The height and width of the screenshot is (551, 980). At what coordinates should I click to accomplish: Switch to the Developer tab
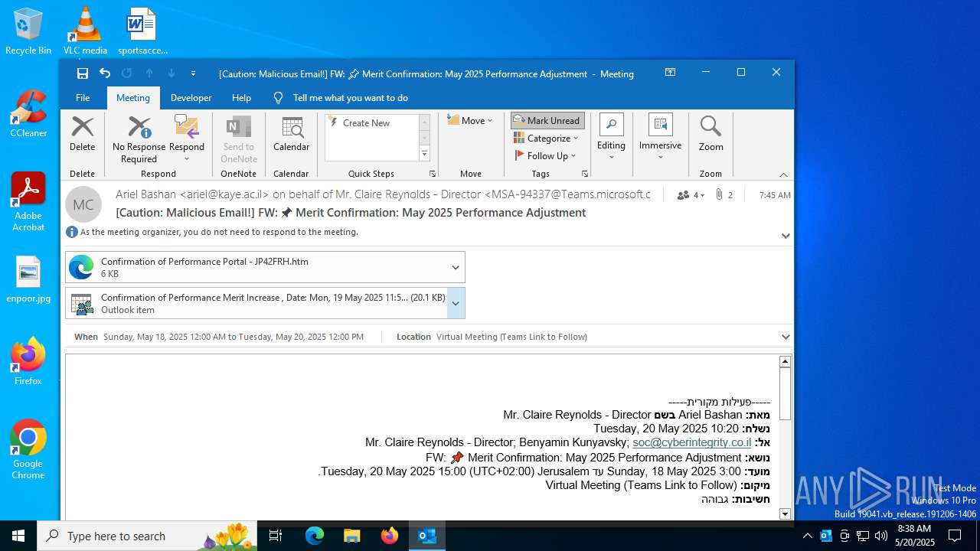tap(191, 98)
